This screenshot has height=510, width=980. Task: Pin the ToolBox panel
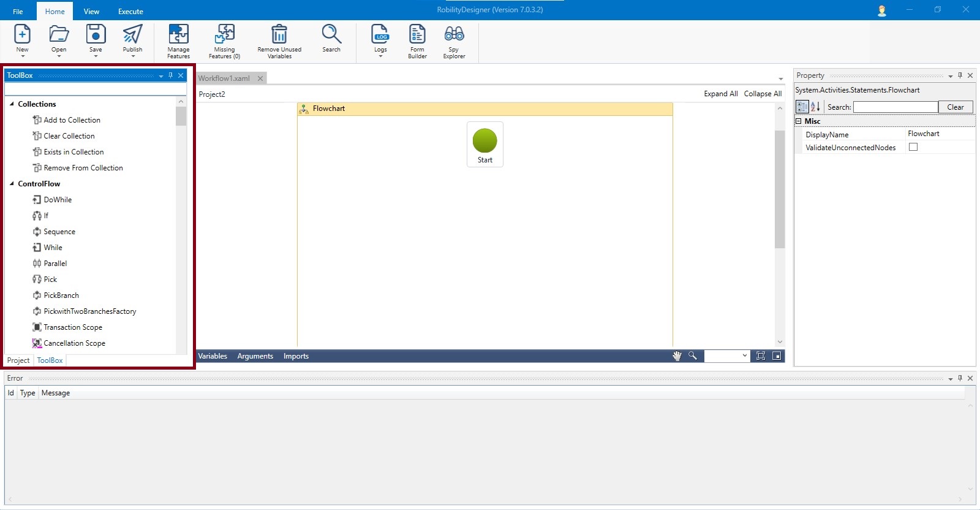click(170, 75)
